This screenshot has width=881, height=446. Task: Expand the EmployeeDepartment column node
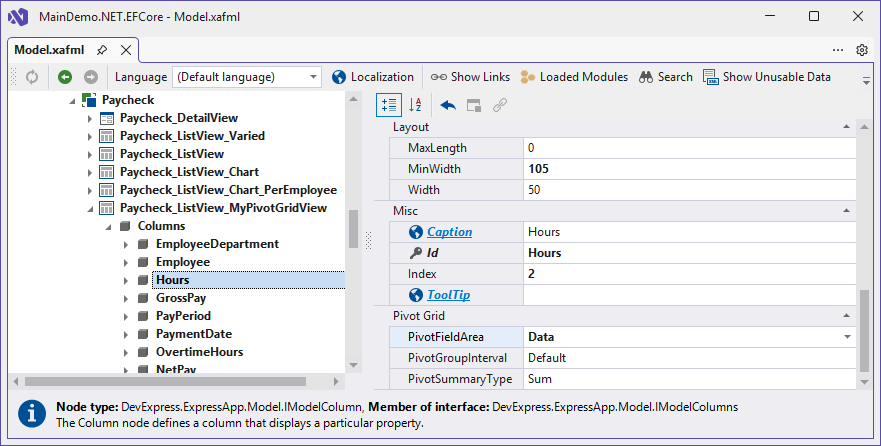click(126, 244)
